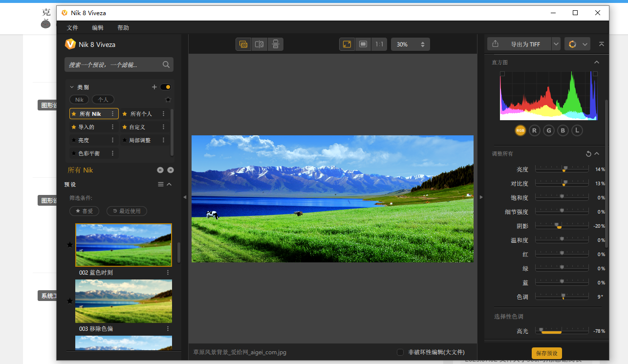Click the 保存预设 button
This screenshot has width=628, height=364.
click(x=547, y=353)
